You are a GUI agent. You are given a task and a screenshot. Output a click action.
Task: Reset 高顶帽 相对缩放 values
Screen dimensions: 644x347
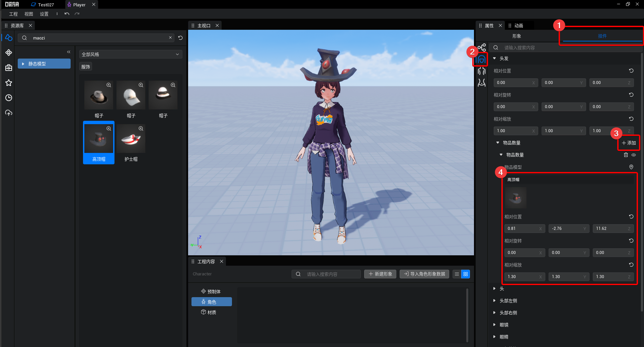pos(631,265)
